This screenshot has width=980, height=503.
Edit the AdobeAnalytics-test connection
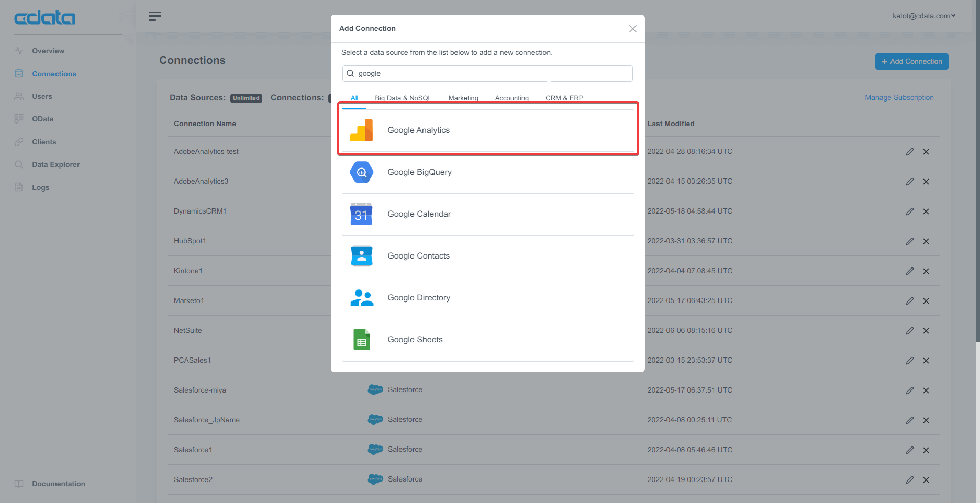[x=909, y=152]
